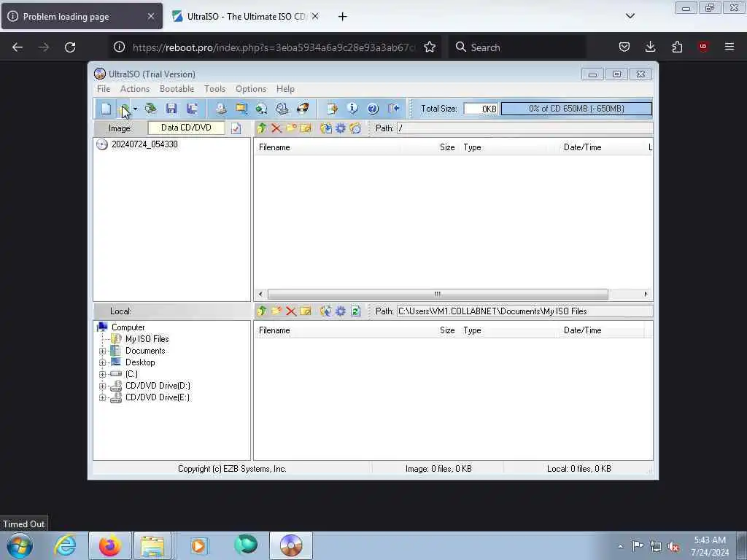Sort image list by the Filename column header
This screenshot has width=747, height=560.
(x=328, y=147)
